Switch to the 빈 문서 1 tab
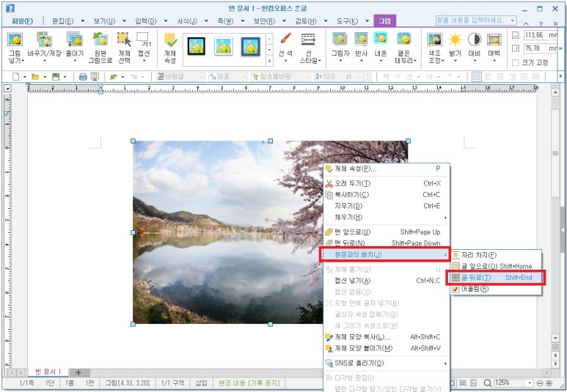The height and width of the screenshot is (392, 567). click(x=48, y=371)
